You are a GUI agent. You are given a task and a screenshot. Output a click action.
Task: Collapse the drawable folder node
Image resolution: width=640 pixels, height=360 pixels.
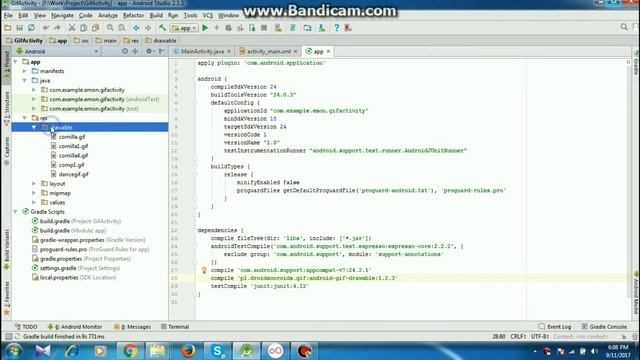(x=34, y=127)
